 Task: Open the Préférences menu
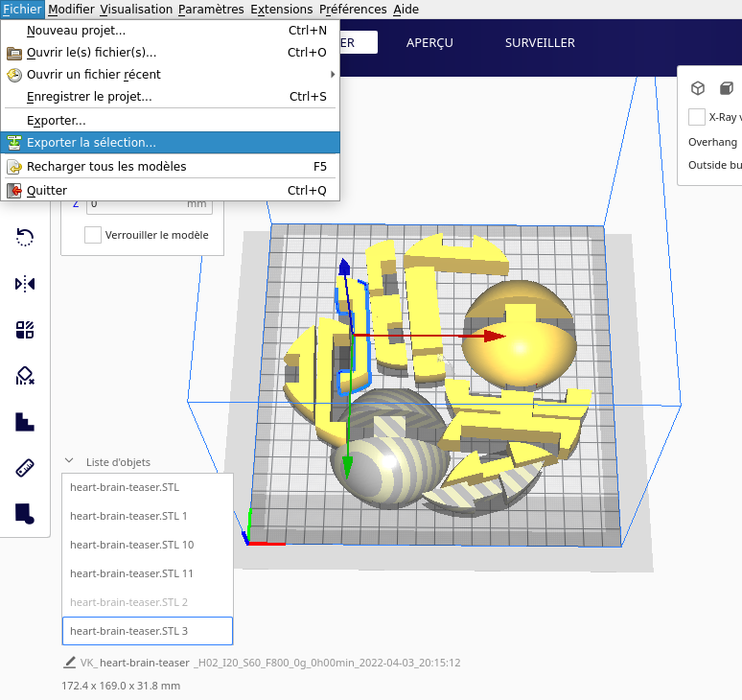click(x=353, y=9)
